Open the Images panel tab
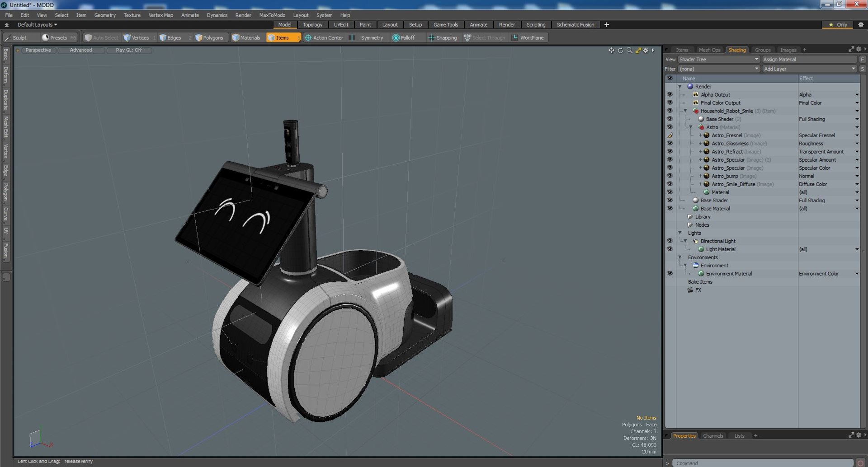 click(x=788, y=50)
